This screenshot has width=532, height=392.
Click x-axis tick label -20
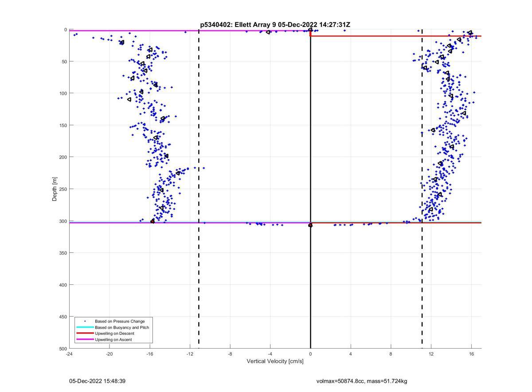[x=110, y=354]
